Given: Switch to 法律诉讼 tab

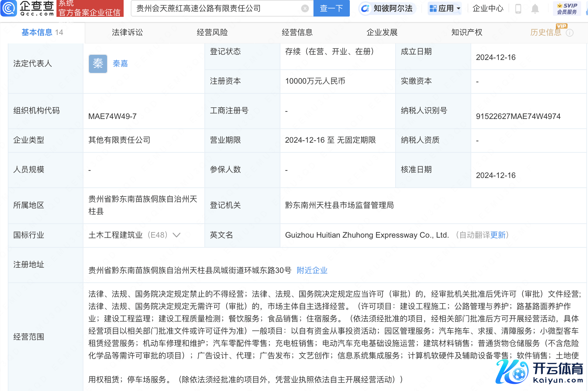Looking at the screenshot, I should (127, 32).
